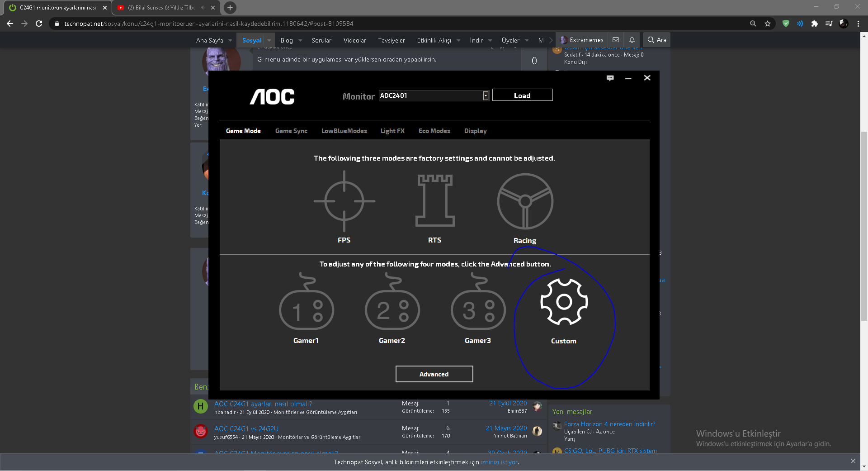Open the media control icon

pyautogui.click(x=829, y=24)
